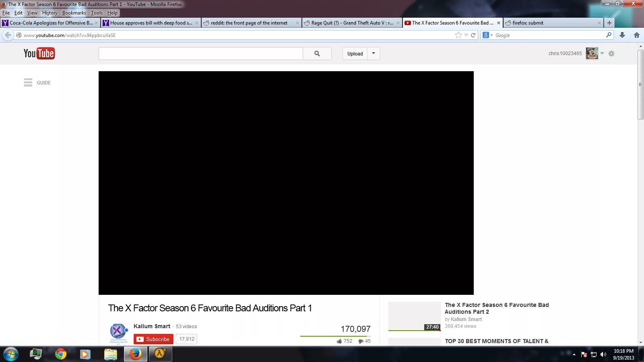
Task: Click the taskbar clock 10:18 PM
Action: point(623,354)
